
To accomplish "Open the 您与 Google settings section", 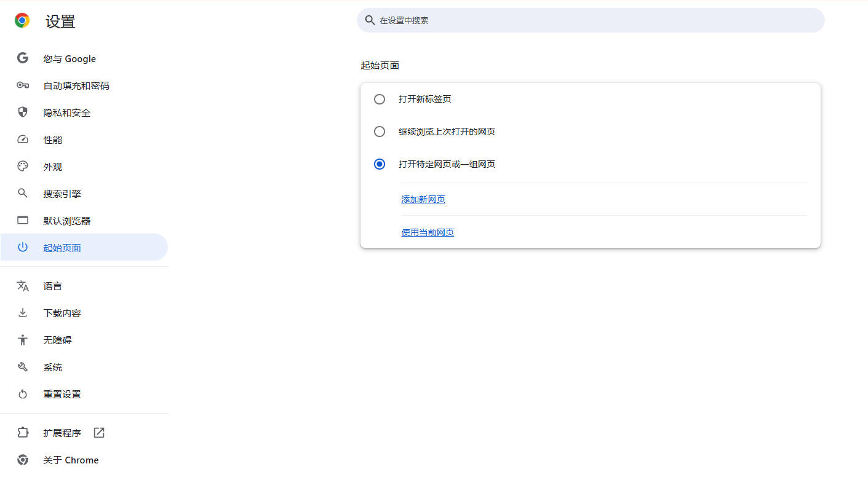I will tap(84, 58).
